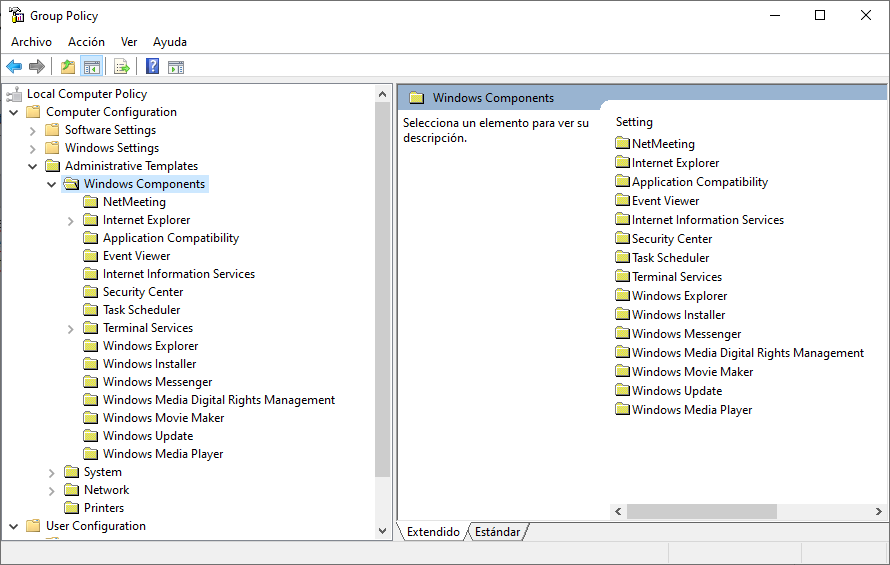890x565 pixels.
Task: Select Windows Update in the tree
Action: 148,436
